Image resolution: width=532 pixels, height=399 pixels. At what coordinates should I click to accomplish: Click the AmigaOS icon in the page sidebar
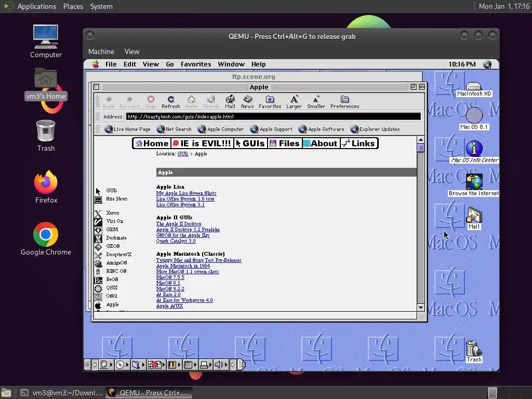point(98,263)
